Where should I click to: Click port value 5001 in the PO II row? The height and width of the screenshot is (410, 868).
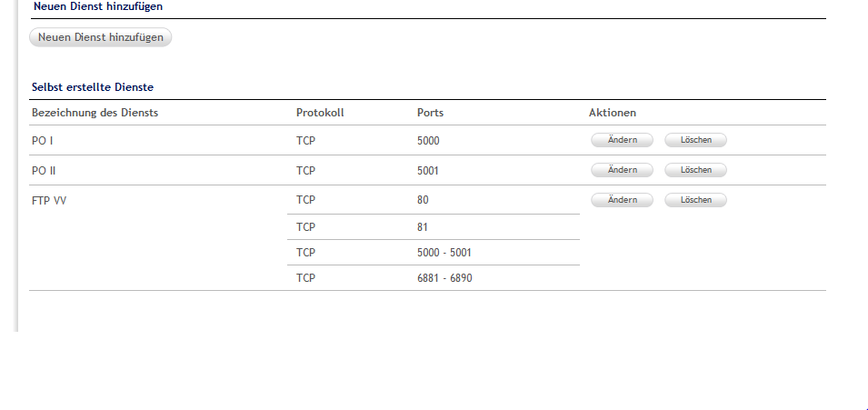pyautogui.click(x=428, y=170)
